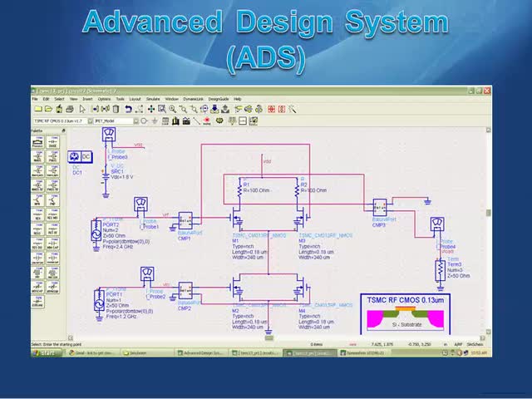
Task: Open the Tools menu
Action: 120,99
